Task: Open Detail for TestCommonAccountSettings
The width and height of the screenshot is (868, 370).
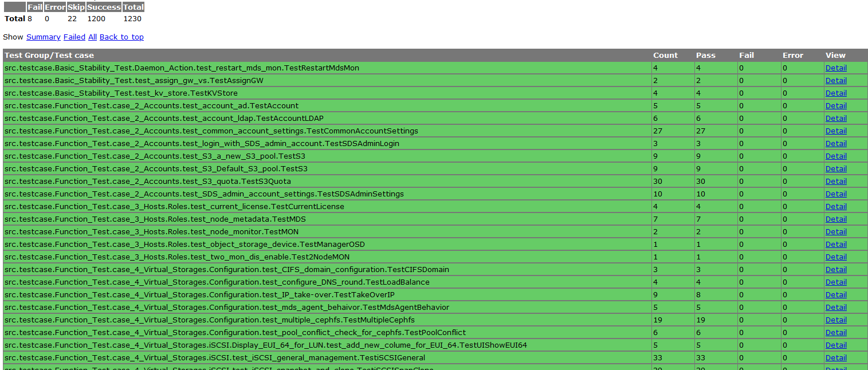Action: [835, 131]
